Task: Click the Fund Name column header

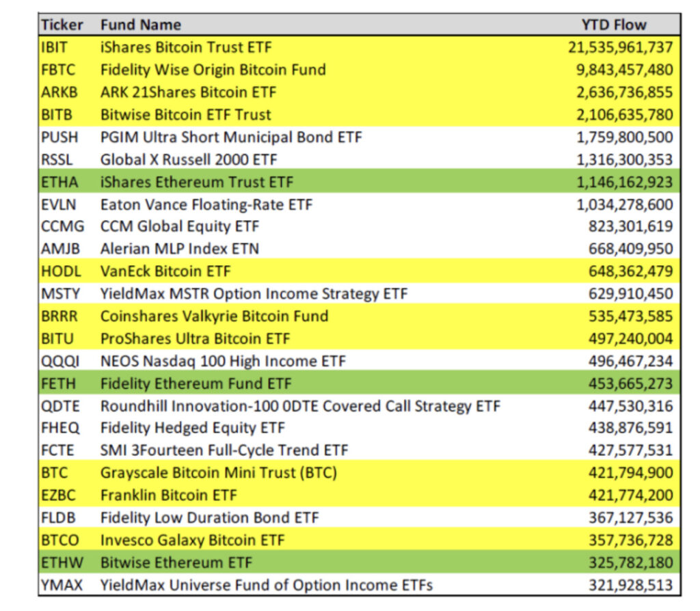Action: [140, 25]
